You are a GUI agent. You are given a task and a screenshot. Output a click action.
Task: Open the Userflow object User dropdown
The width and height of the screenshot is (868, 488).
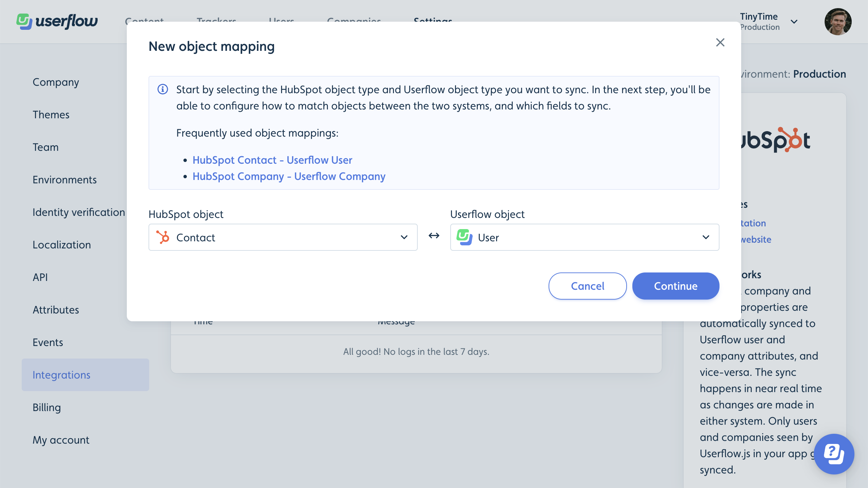pyautogui.click(x=585, y=237)
